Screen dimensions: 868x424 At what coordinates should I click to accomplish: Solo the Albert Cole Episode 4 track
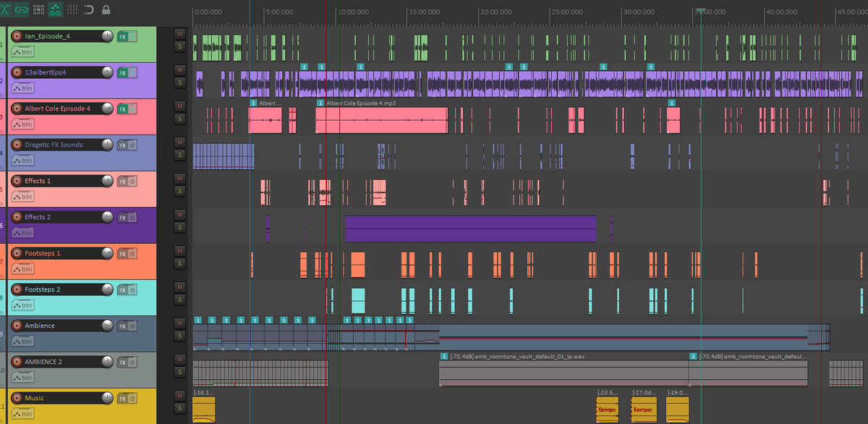point(179,118)
